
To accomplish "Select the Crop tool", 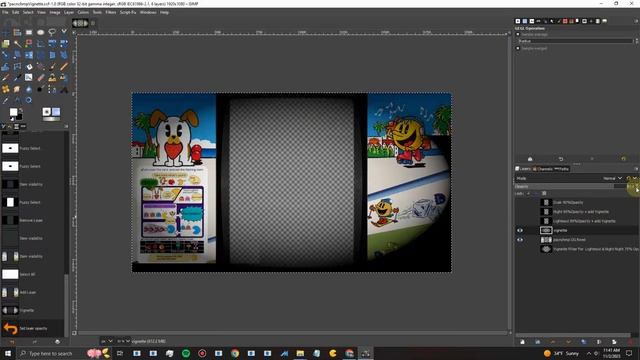I will click(x=40, y=43).
